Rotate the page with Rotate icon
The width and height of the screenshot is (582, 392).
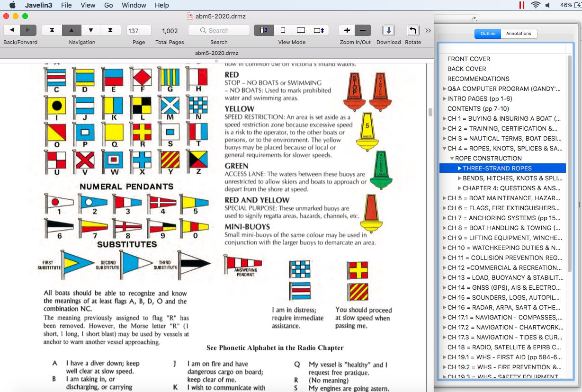point(413,30)
